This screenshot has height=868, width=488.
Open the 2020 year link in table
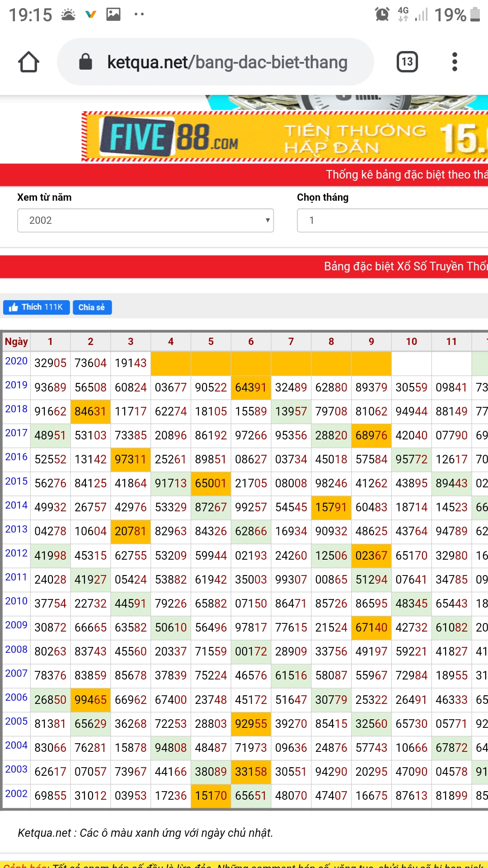point(16,361)
